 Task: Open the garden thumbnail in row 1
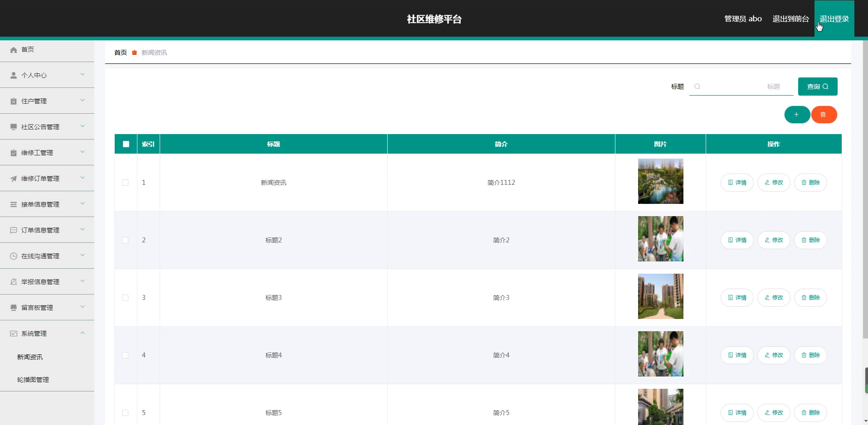pos(660,181)
